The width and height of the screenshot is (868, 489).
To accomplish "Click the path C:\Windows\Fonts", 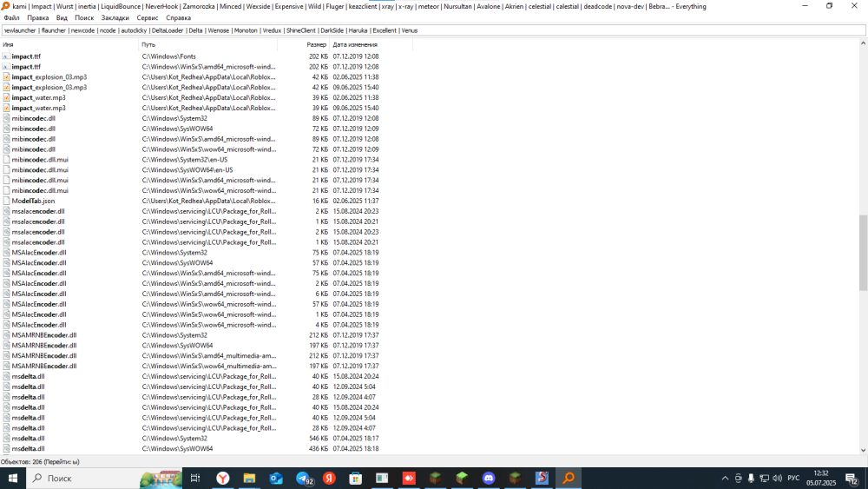I will pyautogui.click(x=169, y=56).
